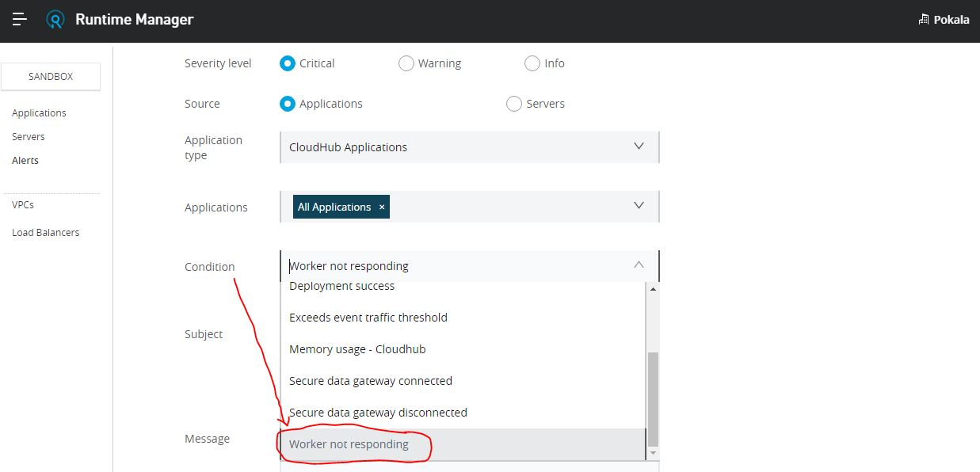The image size is (980, 472).
Task: Click the SANDBOX environment button
Action: [51, 77]
